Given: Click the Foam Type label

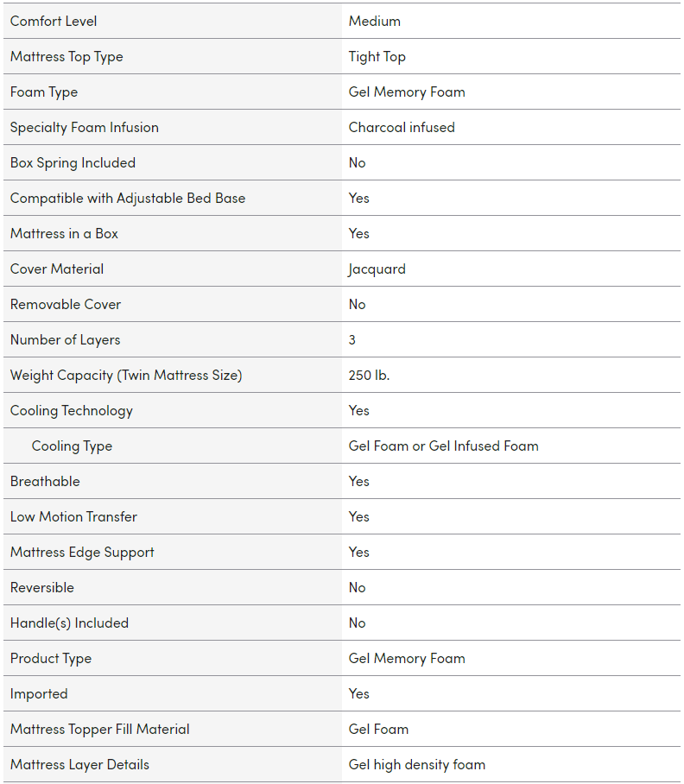Looking at the screenshot, I should coord(44,92).
